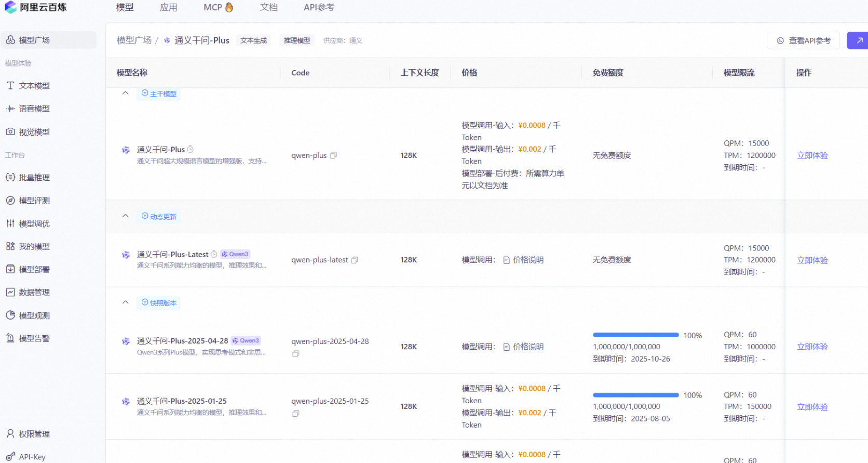Image resolution: width=868 pixels, height=463 pixels.
Task: Click quota progress bar for qwen-plus-2025-01-25
Action: (x=636, y=395)
